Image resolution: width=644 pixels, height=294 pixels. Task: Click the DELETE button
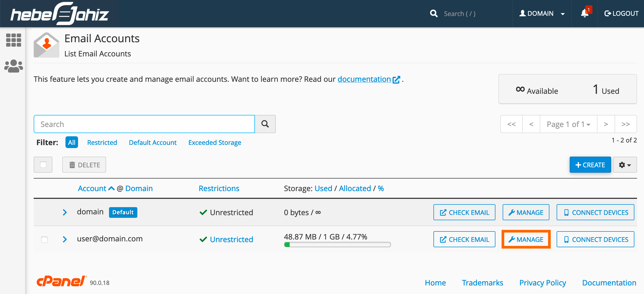coord(84,165)
